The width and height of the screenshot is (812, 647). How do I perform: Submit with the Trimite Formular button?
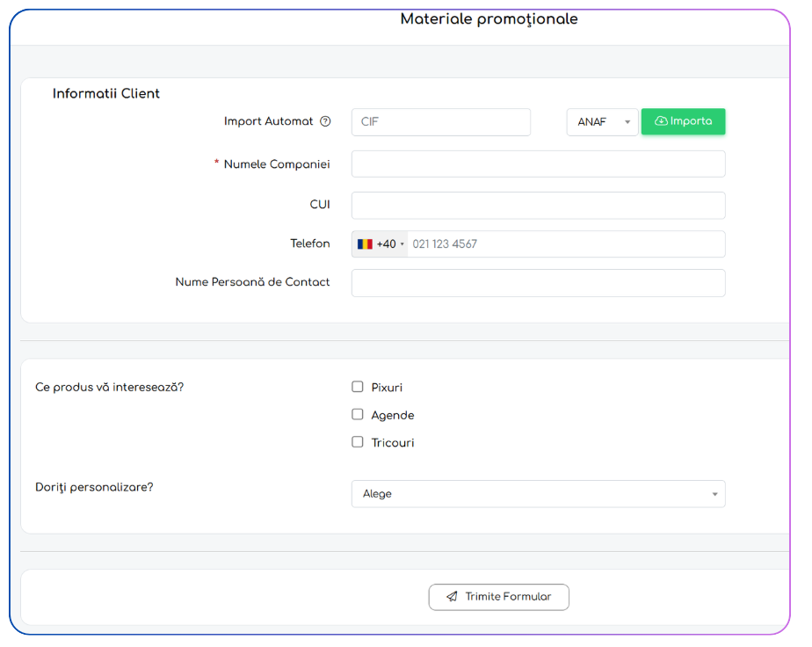coord(498,597)
